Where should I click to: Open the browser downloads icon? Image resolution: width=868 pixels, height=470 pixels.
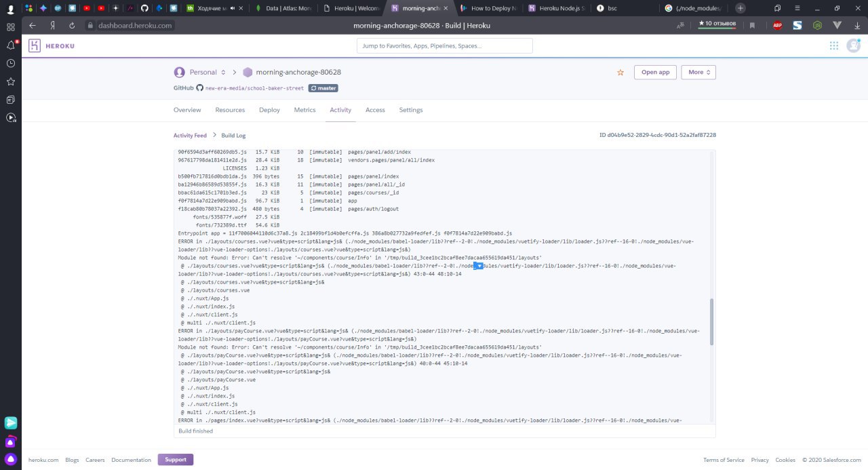[857, 25]
